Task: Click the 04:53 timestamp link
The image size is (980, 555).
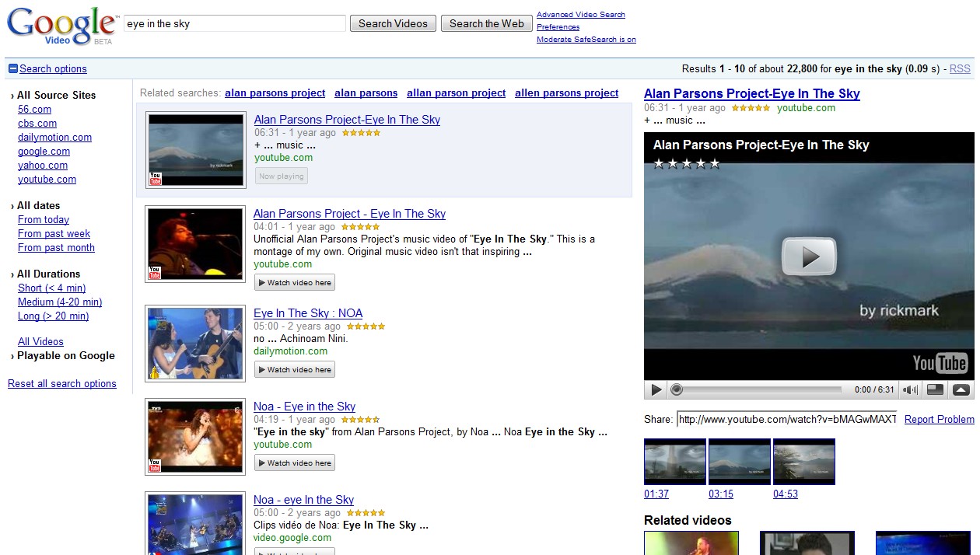Action: [786, 494]
